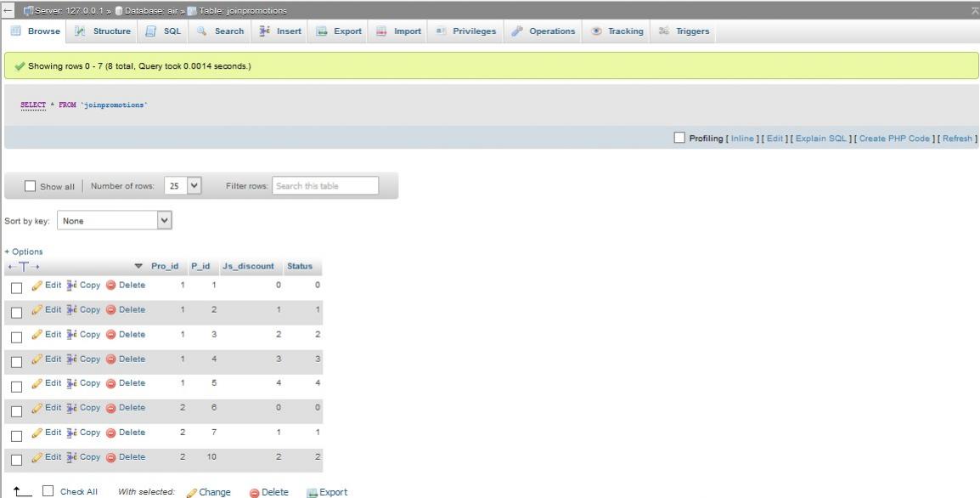Open the SQL tab
Viewport: 980px width, 498px height.
[164, 31]
